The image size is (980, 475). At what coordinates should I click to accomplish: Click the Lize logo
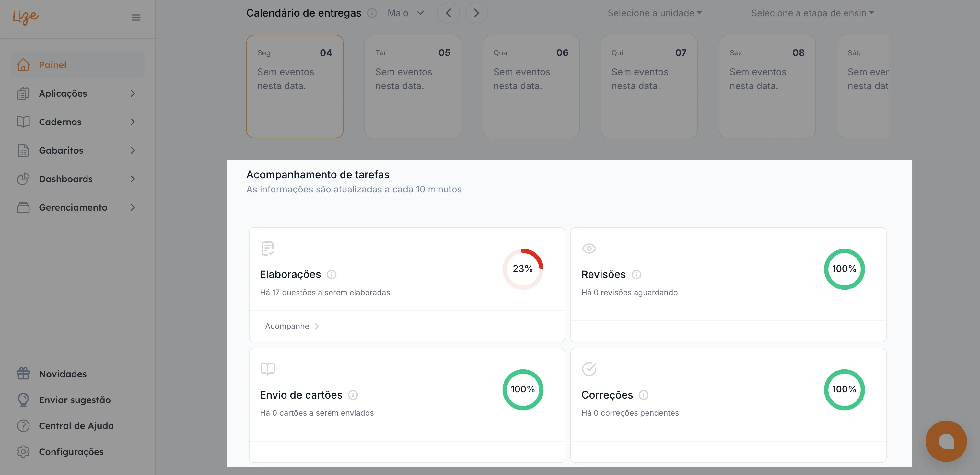(x=26, y=17)
